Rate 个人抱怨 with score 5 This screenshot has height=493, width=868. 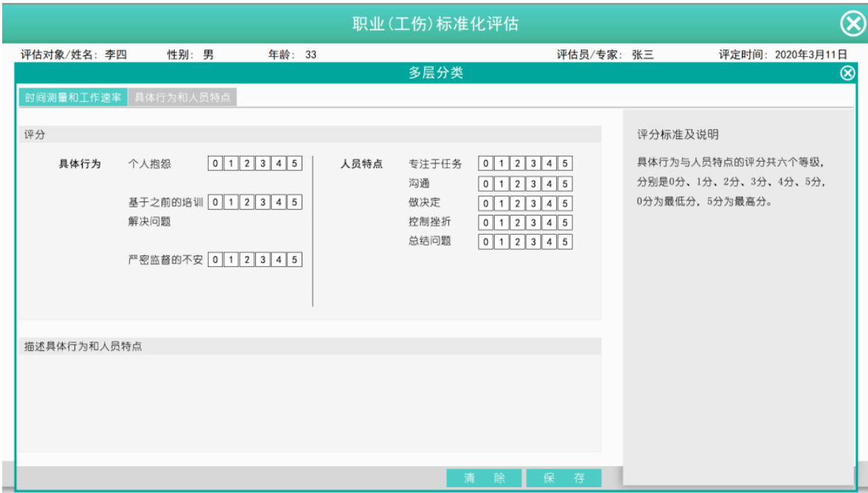click(x=294, y=164)
